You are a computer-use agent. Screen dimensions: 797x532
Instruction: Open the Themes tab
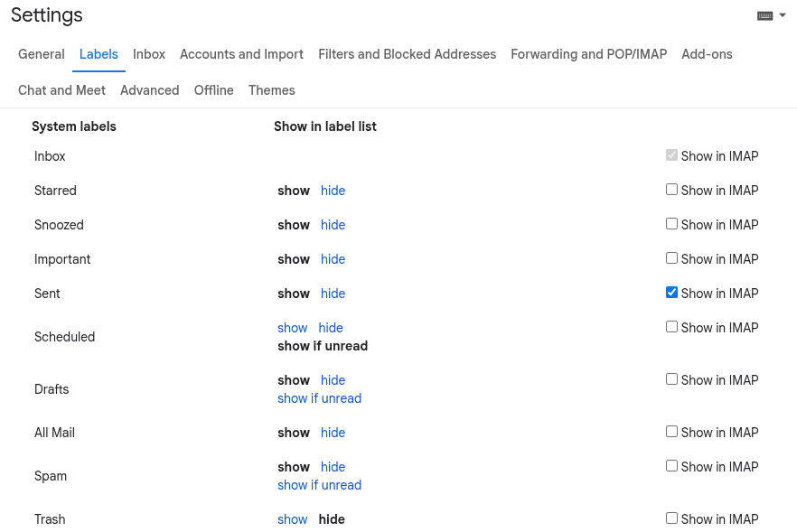(x=271, y=90)
